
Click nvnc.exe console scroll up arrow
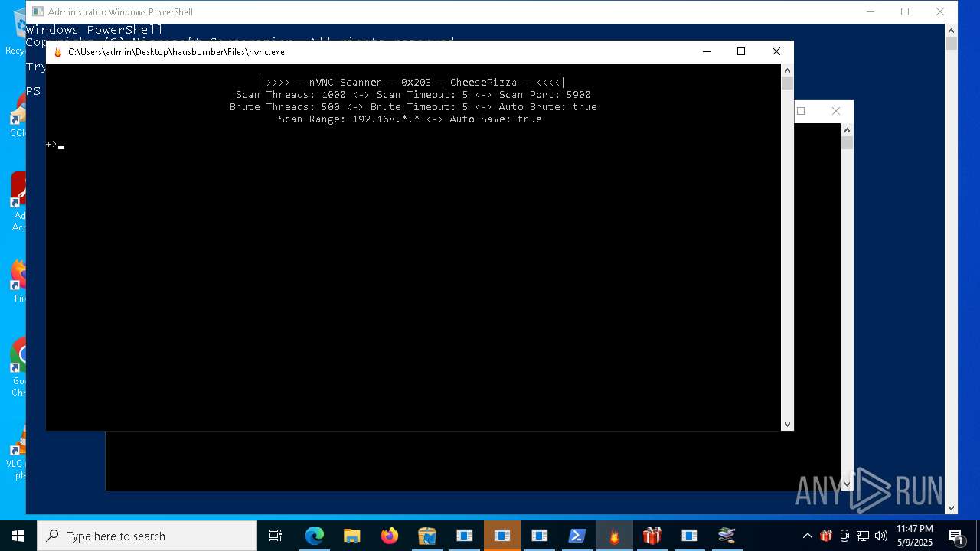(x=787, y=70)
